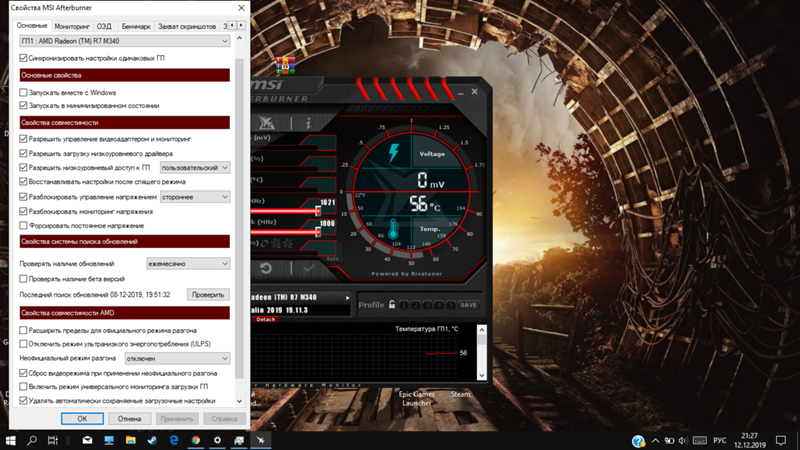Enable 'Проверять наличие бета версий' checkbox

click(23, 279)
